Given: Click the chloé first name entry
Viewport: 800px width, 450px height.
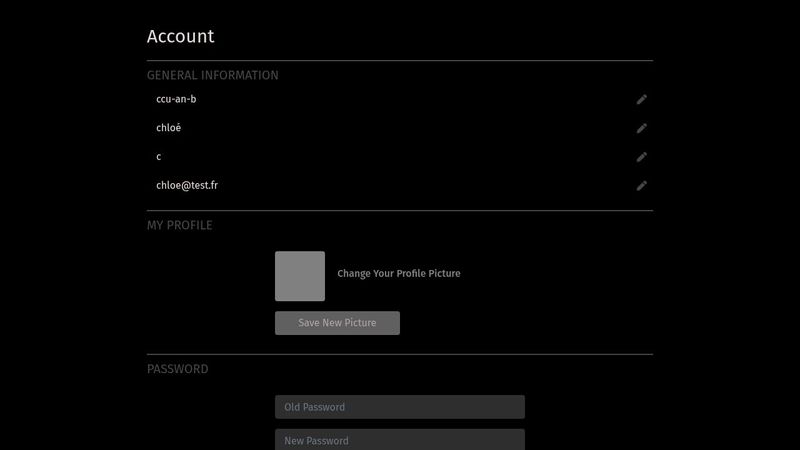Looking at the screenshot, I should click(168, 128).
